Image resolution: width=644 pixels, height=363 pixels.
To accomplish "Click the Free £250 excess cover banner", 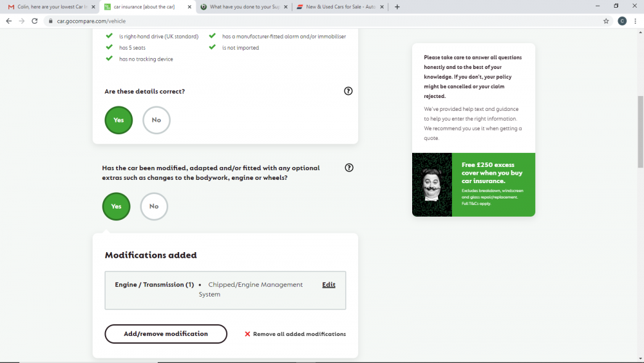I will click(x=473, y=184).
